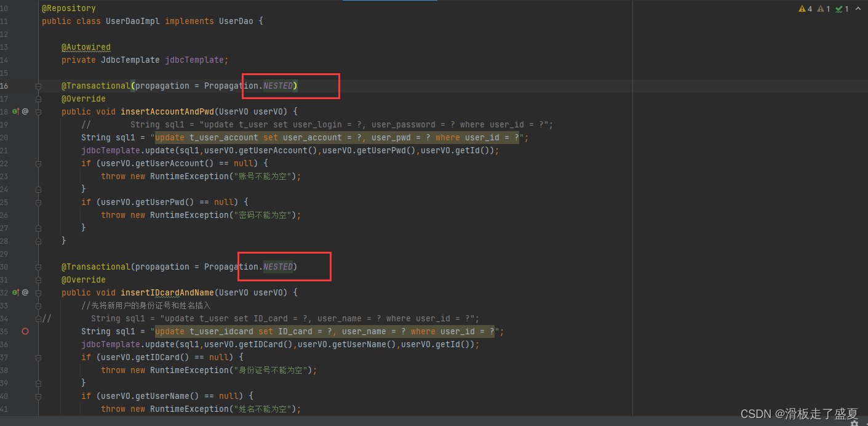Click the jdbcTemplate field name on line 14
This screenshot has width=868, height=426.
point(195,60)
